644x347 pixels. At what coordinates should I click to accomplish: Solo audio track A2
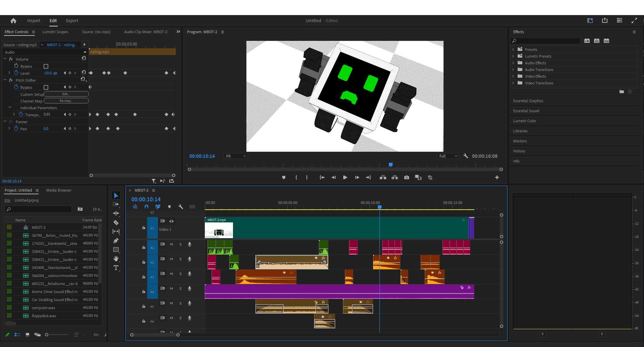180,259
